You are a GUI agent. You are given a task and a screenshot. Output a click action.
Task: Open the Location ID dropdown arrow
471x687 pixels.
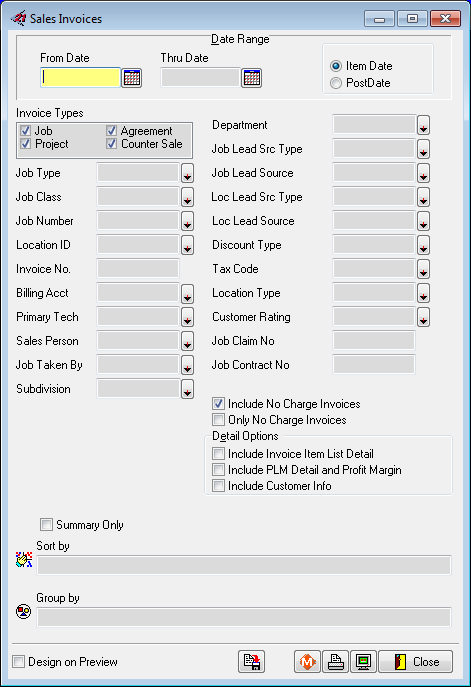tap(188, 245)
